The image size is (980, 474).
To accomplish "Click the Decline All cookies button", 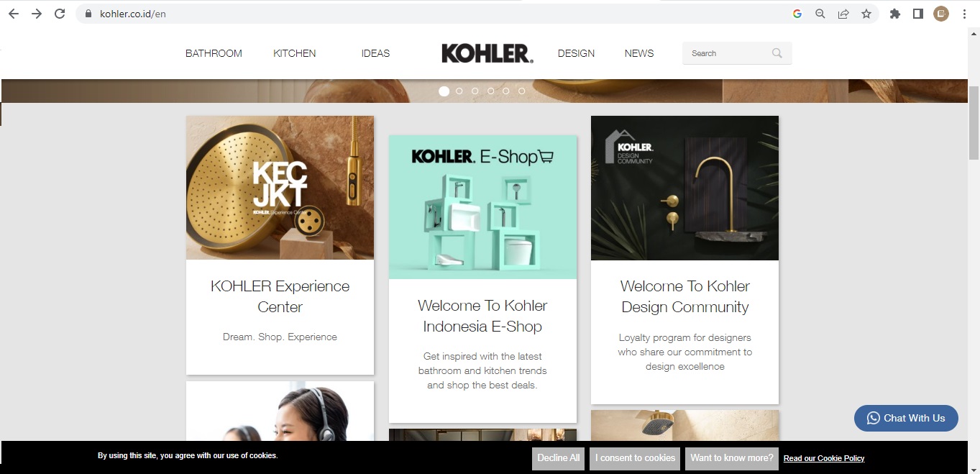I will (559, 458).
